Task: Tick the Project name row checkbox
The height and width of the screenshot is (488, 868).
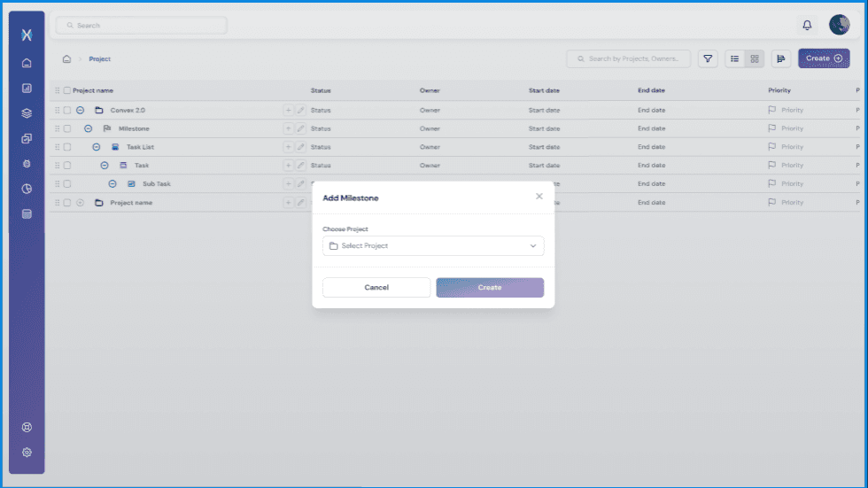Action: [x=67, y=203]
